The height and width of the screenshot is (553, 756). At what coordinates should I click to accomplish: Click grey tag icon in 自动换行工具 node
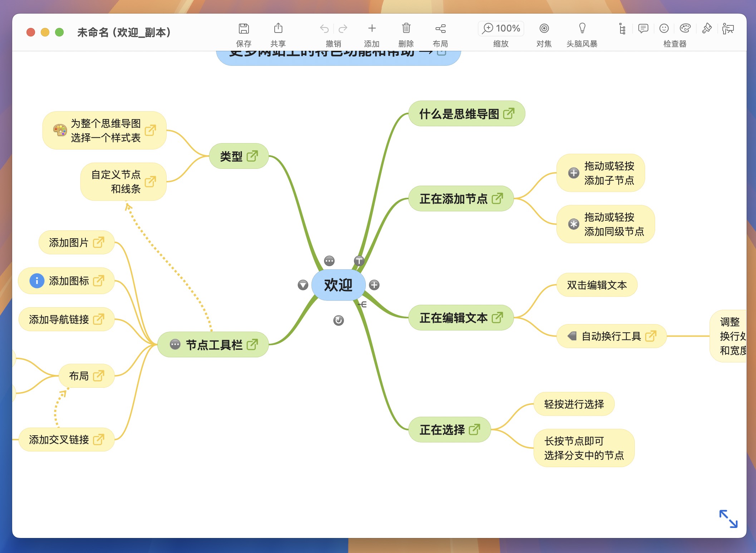tap(572, 336)
